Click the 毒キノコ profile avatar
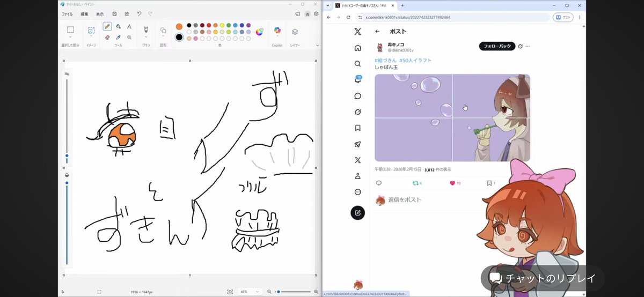 [380, 47]
